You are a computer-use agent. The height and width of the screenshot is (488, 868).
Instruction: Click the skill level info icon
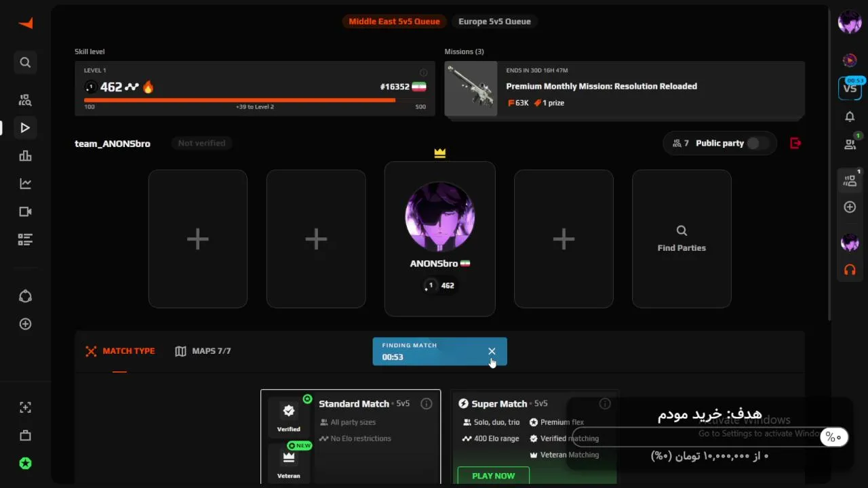coord(423,73)
